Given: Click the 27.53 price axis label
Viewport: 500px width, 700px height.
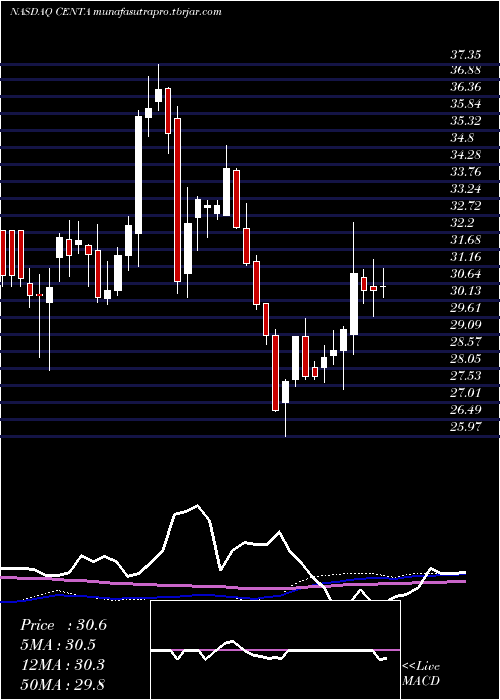Looking at the screenshot, I should tap(466, 376).
